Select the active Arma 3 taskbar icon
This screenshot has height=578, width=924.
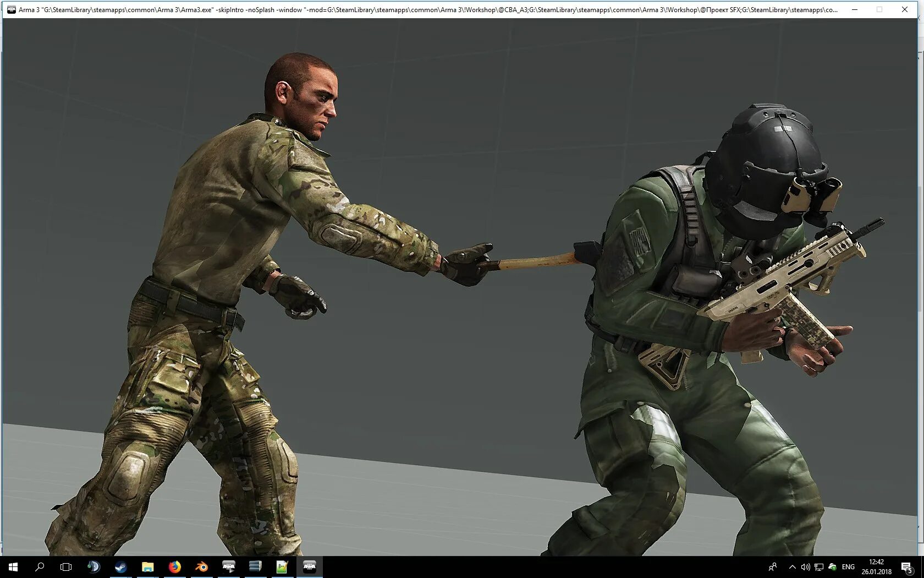pyautogui.click(x=309, y=567)
